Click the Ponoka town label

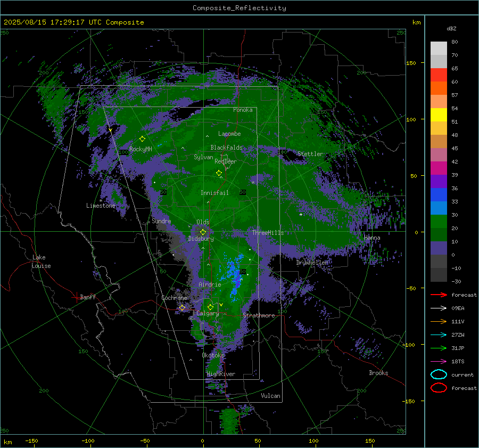click(x=243, y=110)
